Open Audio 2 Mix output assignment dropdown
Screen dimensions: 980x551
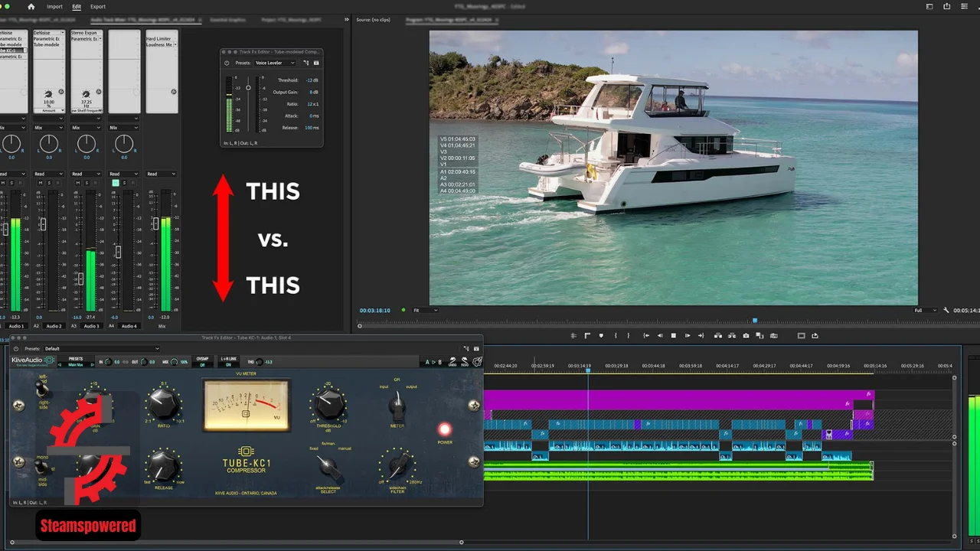pos(49,128)
